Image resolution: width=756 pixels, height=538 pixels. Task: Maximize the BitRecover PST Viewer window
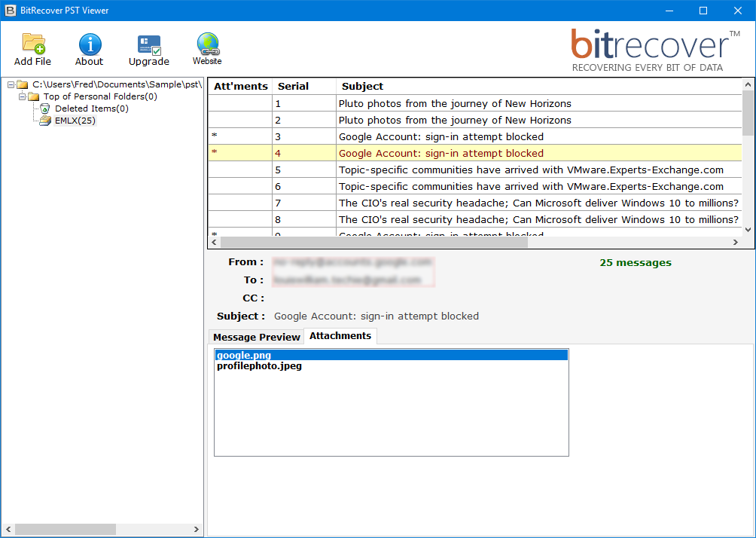tap(703, 10)
